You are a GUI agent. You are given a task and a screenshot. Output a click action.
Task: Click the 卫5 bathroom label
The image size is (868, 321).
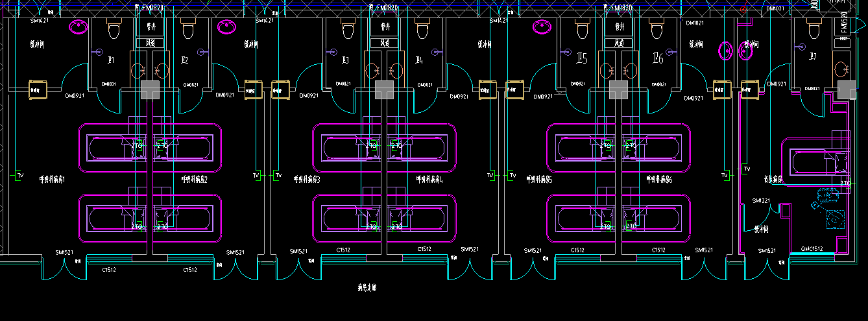[582, 59]
